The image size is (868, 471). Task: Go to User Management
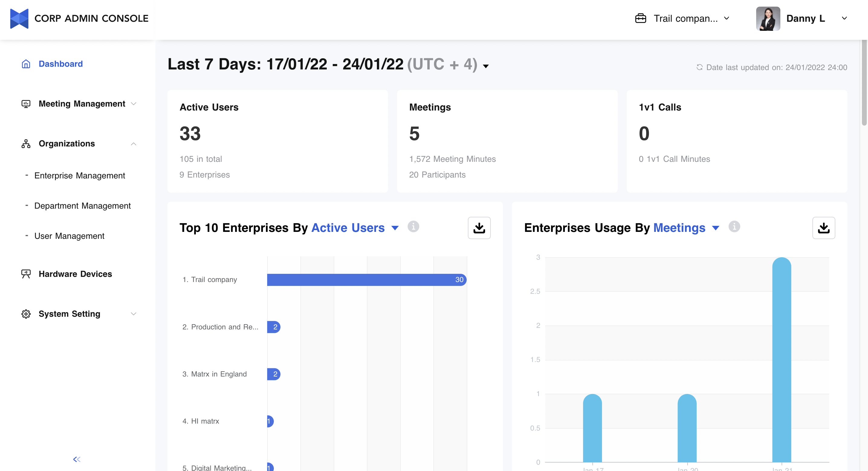coord(69,236)
